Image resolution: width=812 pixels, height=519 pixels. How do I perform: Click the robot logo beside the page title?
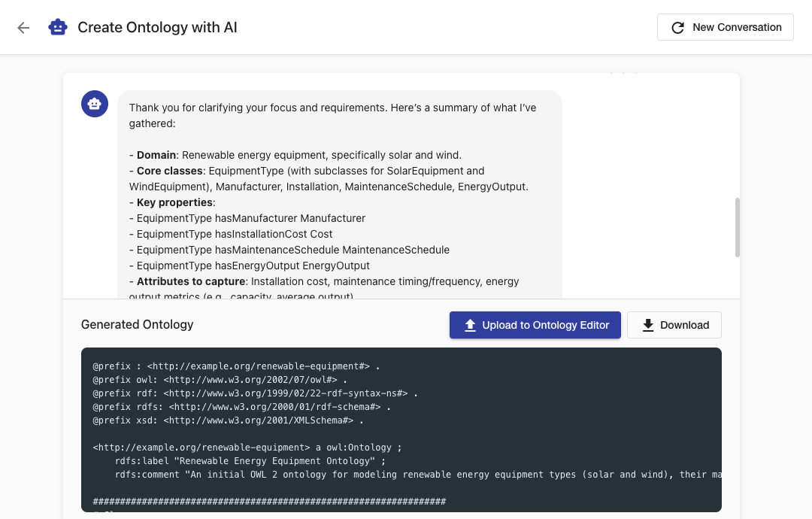58,28
